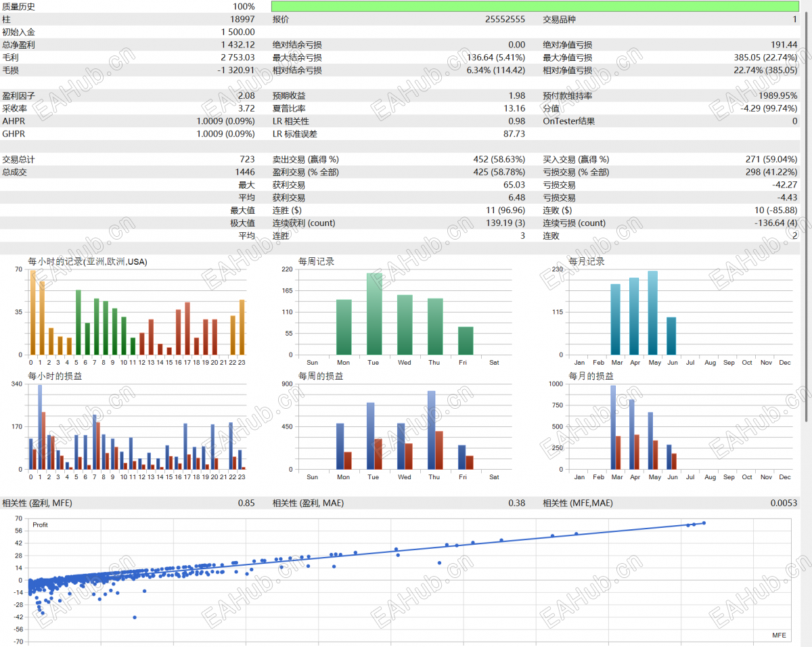Click the 连续获利 (count) label
812x647 pixels.
tap(304, 223)
